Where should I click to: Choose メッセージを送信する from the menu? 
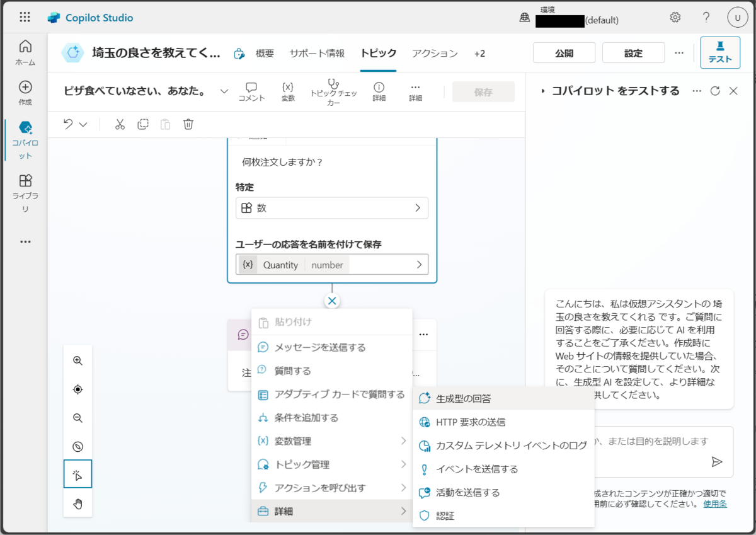point(332,347)
